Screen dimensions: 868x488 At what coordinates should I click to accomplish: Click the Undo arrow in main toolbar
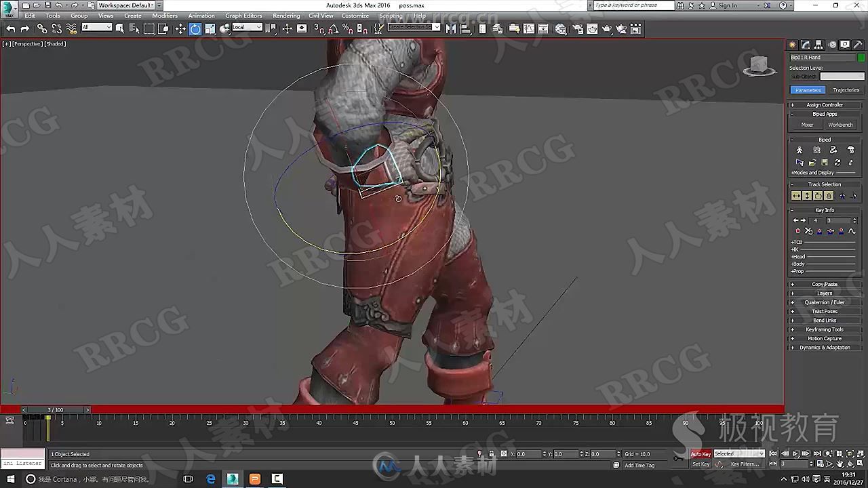click(x=11, y=28)
